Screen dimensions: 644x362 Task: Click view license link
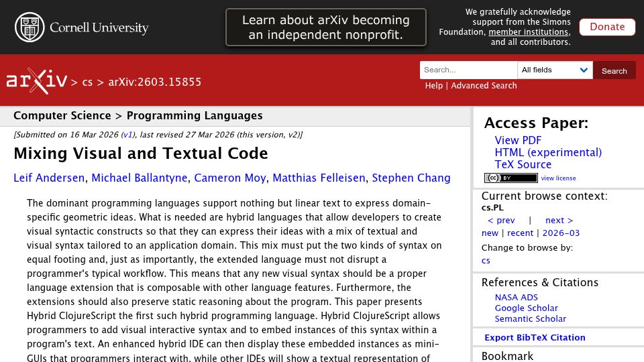[558, 178]
